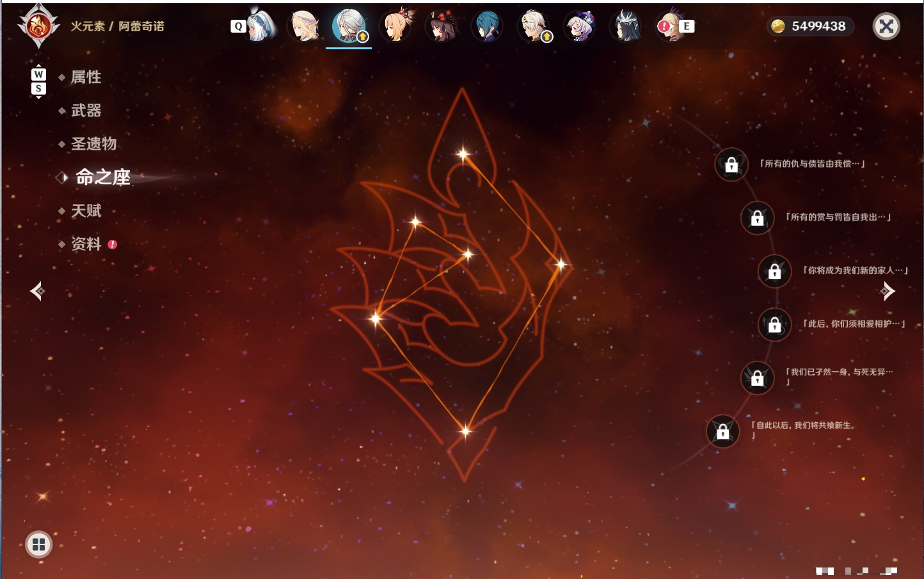Screen dimensions: 924x579
Task: Select the teal-haired character portrait
Action: pyautogui.click(x=488, y=26)
